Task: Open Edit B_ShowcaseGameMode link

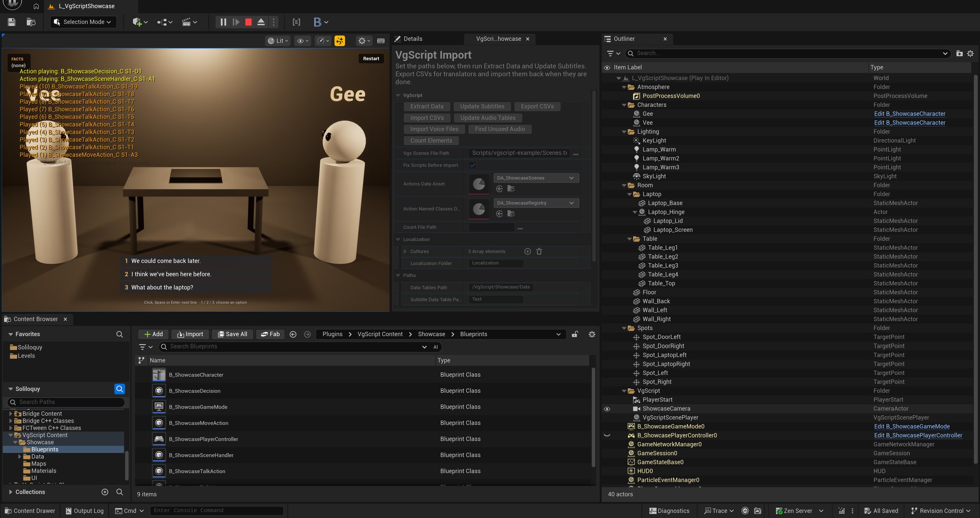Action: (911, 427)
